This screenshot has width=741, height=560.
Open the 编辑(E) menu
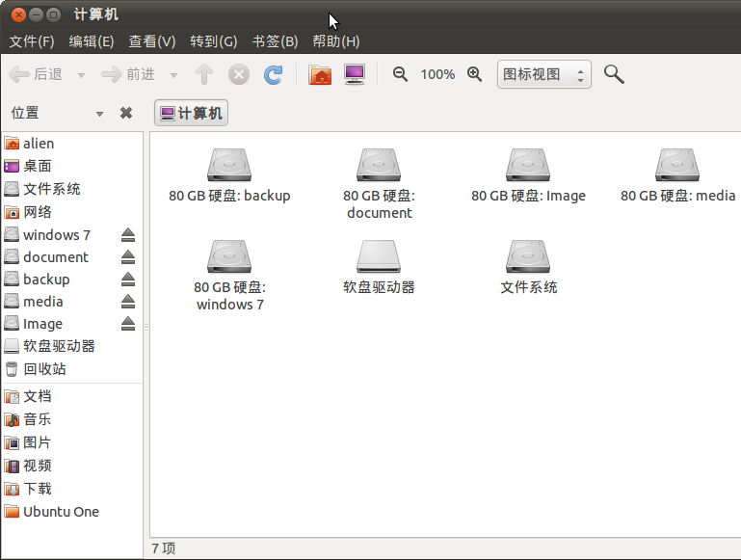pos(92,41)
